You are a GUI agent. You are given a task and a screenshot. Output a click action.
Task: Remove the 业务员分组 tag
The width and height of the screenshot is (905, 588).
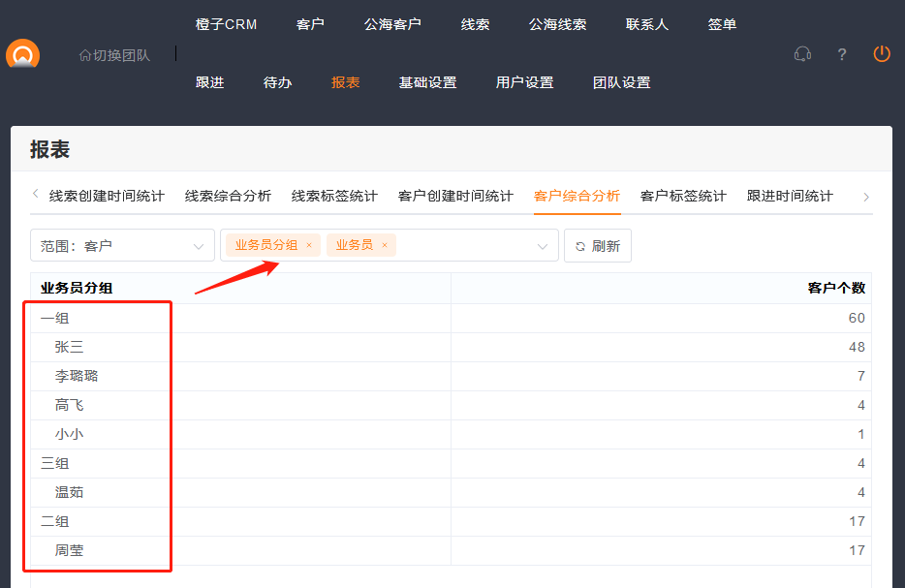309,246
